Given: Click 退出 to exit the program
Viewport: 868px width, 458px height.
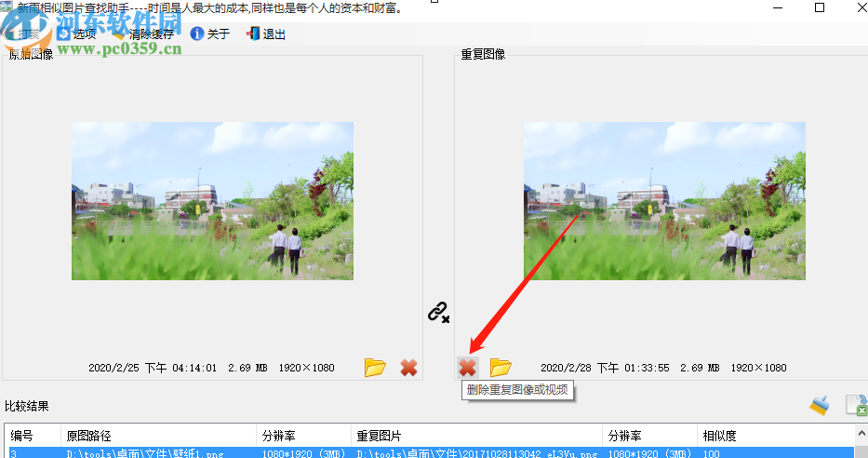Looking at the screenshot, I should coord(274,34).
